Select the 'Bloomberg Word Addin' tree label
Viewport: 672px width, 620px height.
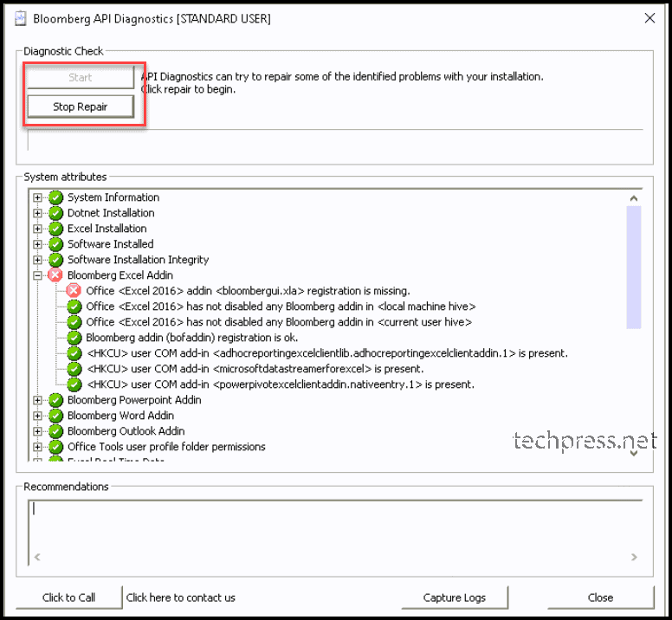click(120, 416)
